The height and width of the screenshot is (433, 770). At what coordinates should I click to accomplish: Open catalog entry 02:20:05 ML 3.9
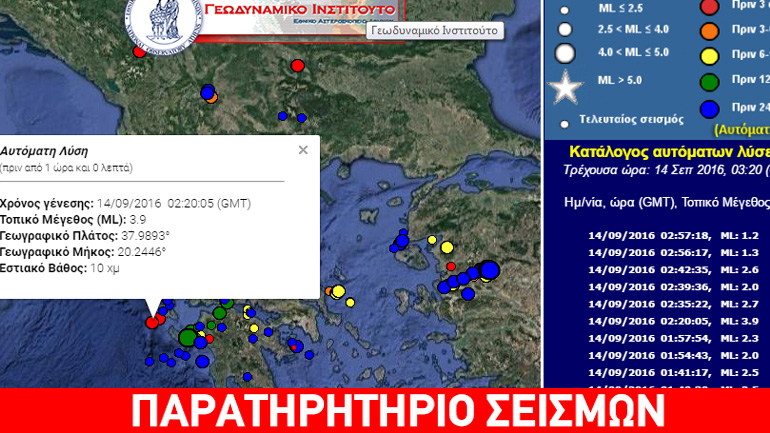tap(673, 322)
